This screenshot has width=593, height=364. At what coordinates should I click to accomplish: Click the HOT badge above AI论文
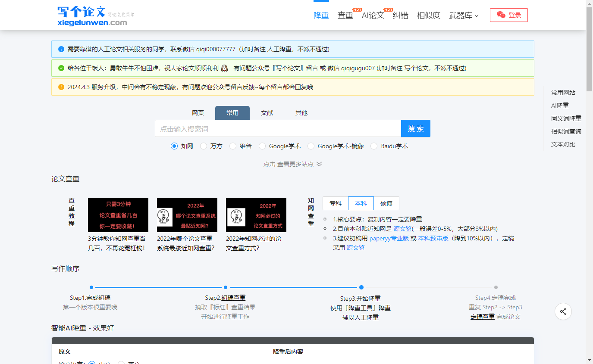click(388, 9)
